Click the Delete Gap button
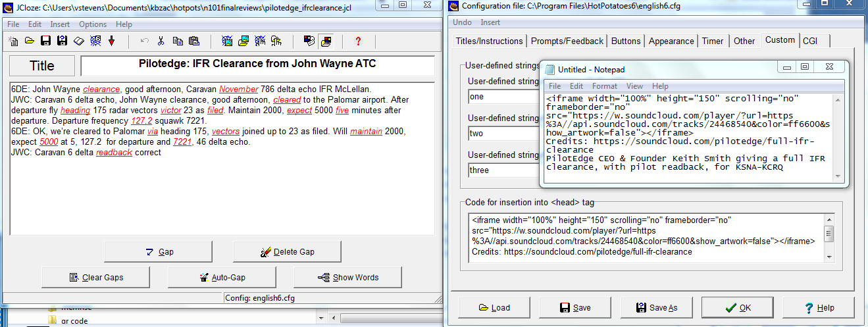868x327 pixels. 287,252
